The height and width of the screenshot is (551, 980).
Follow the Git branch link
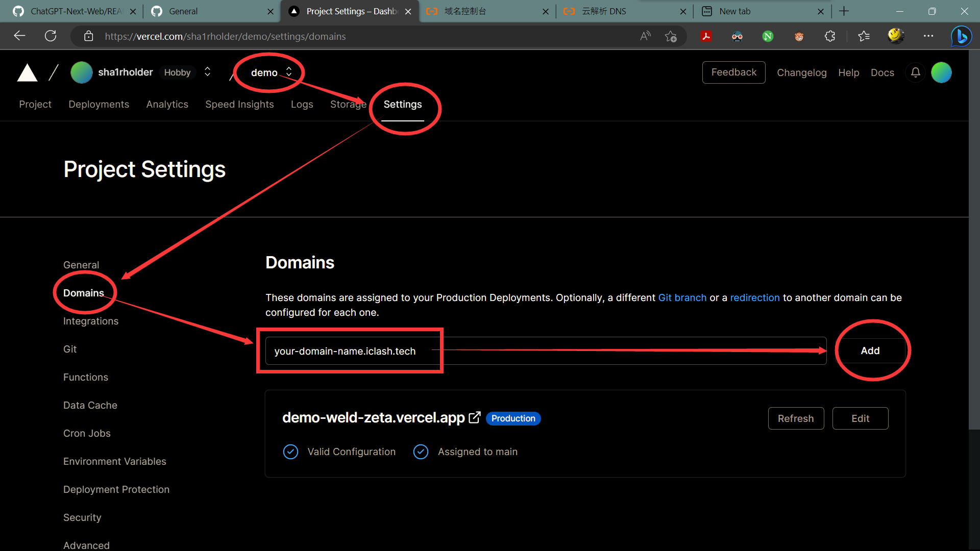click(x=682, y=297)
